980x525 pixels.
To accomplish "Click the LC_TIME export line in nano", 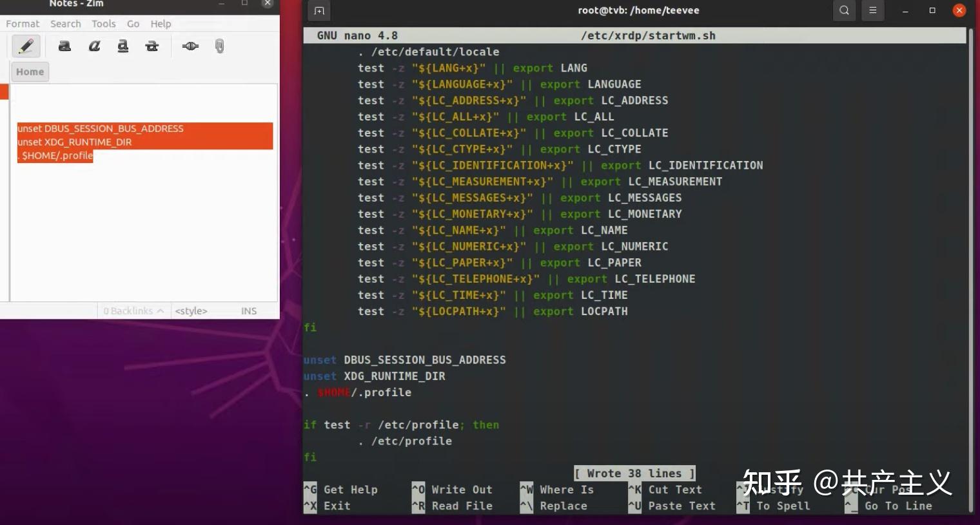I will 493,295.
